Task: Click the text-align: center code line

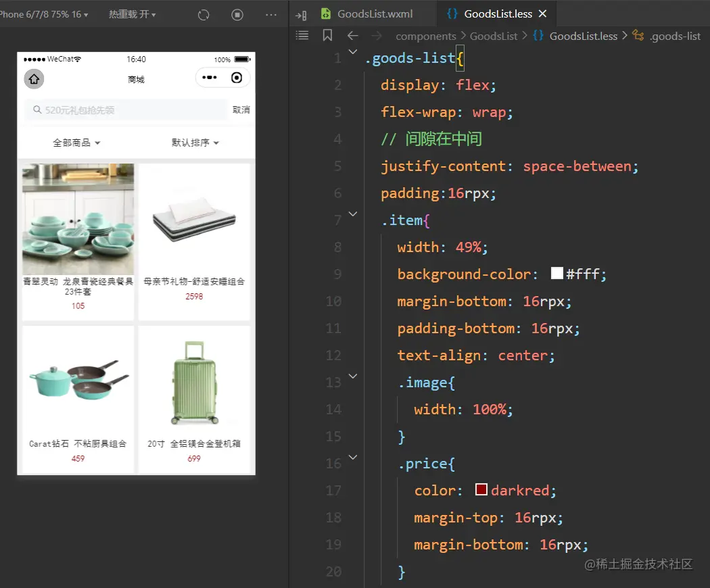Action: click(x=476, y=356)
